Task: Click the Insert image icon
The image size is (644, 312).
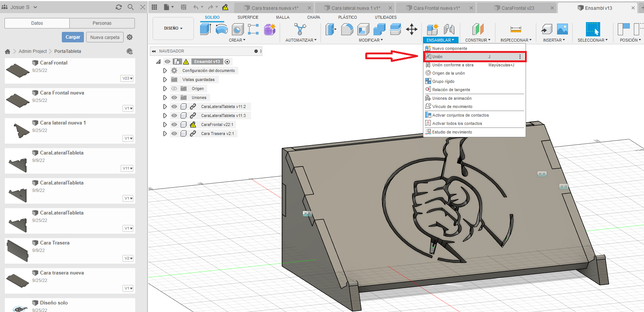Action: 562,29
